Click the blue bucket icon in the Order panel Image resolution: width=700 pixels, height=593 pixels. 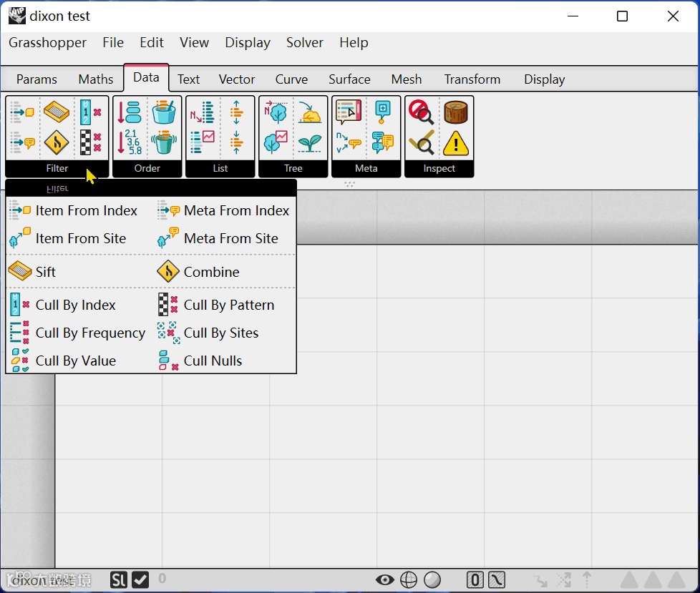pos(164,112)
